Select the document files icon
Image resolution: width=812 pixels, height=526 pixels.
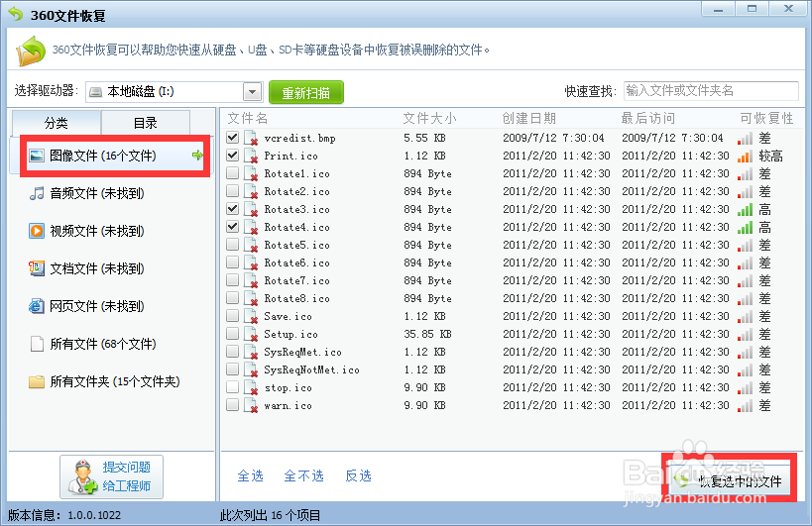37,268
